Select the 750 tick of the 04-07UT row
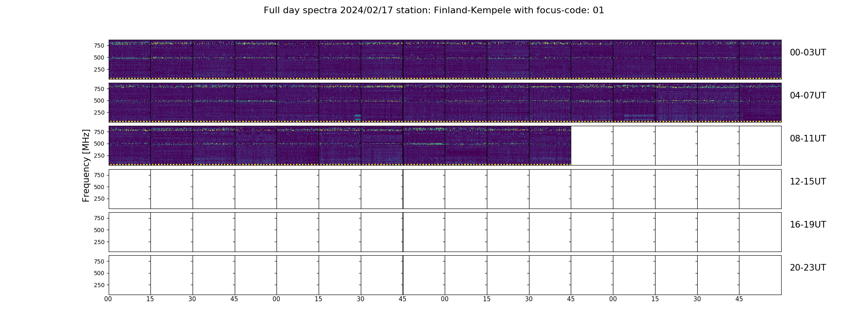This screenshot has height=331, width=868. tap(99, 89)
